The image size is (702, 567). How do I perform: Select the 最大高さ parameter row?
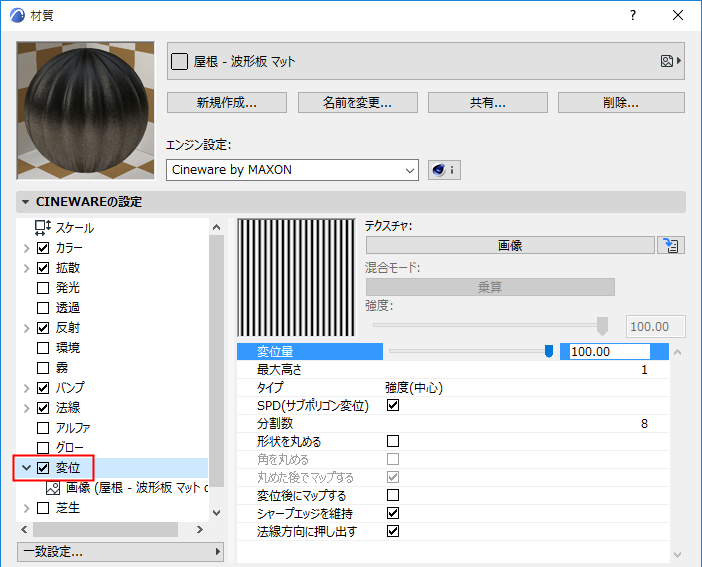point(453,370)
